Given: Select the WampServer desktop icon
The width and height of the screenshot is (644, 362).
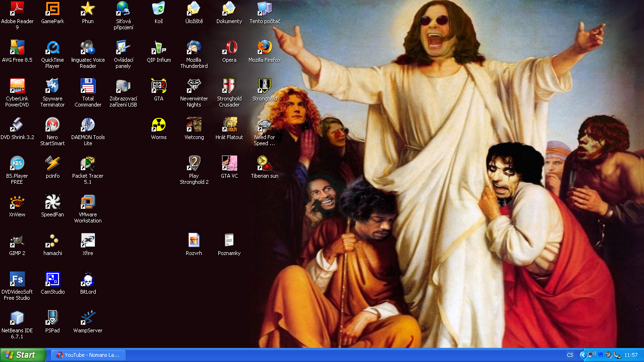Looking at the screenshot, I should 88,318.
